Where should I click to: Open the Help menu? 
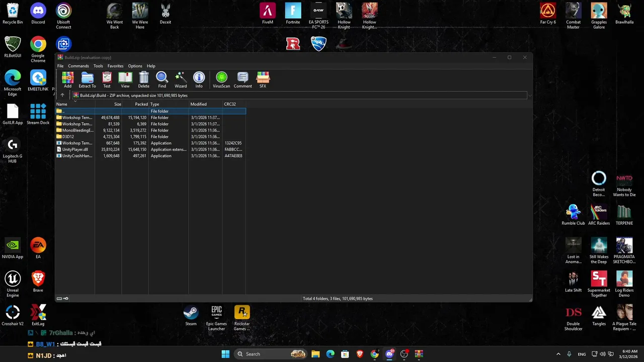[x=151, y=66]
